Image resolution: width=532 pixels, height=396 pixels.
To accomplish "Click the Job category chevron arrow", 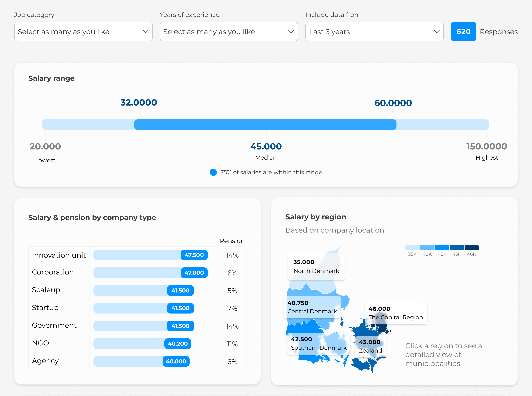I will [145, 31].
